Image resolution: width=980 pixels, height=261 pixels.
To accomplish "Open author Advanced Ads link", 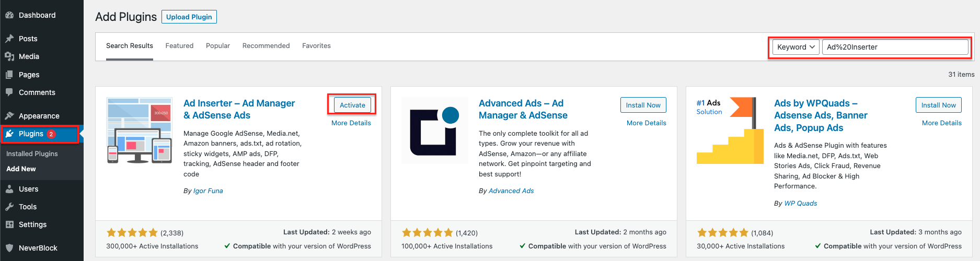I will coord(511,191).
